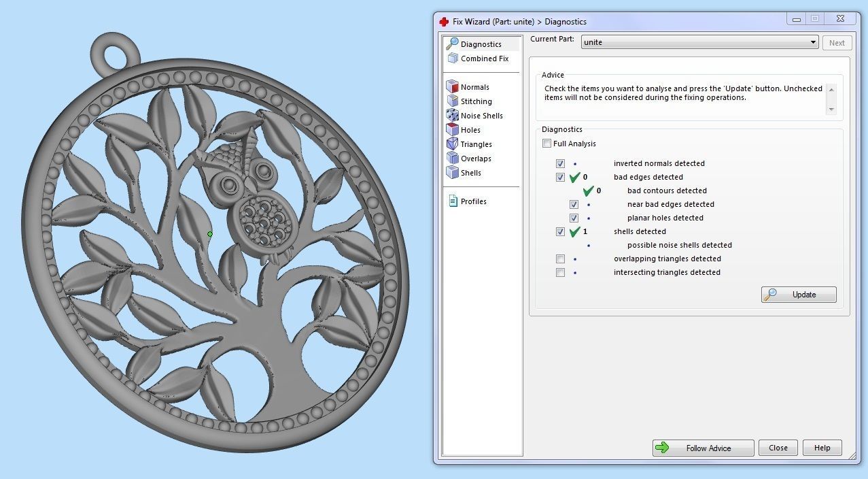Switch to the Stitching page

[476, 101]
